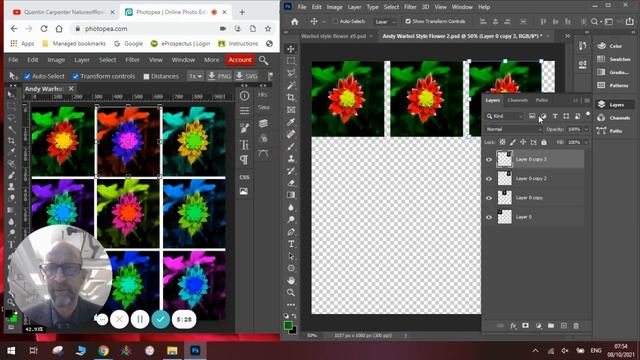
Task: Open the Photopea CSS panel
Action: tap(244, 177)
